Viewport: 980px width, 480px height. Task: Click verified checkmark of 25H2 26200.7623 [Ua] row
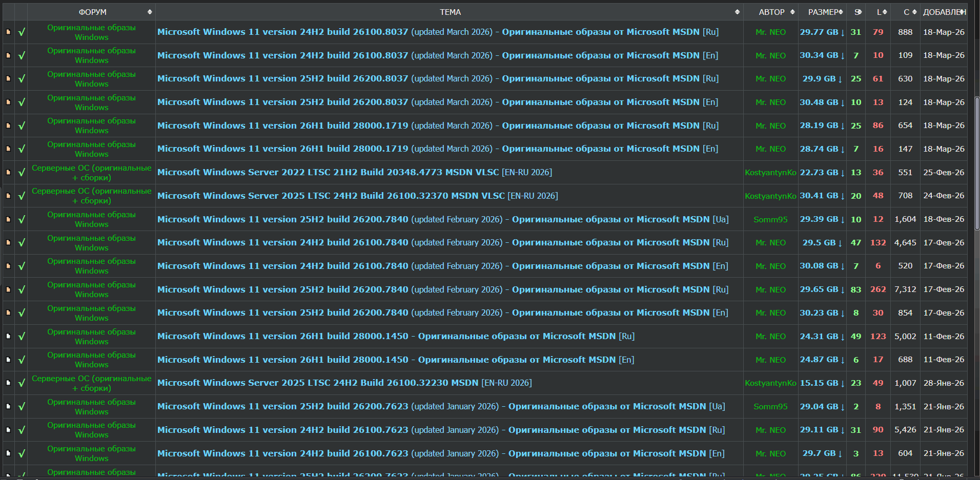coord(22,406)
